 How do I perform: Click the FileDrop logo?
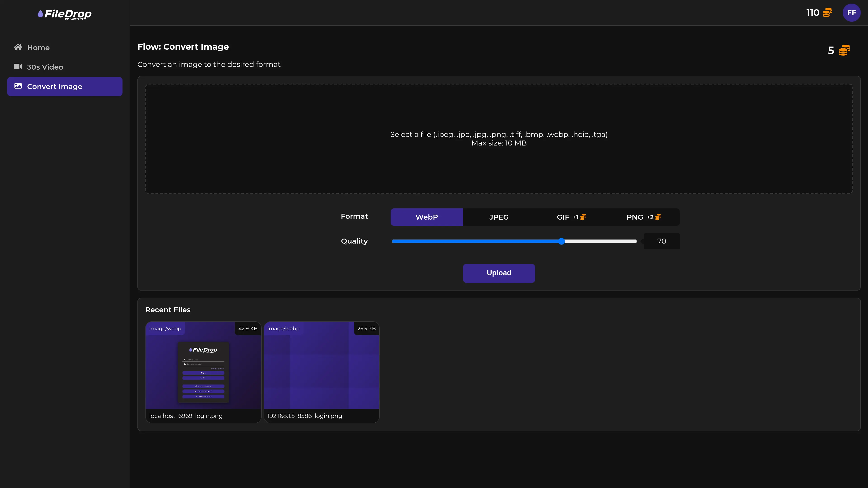[65, 14]
